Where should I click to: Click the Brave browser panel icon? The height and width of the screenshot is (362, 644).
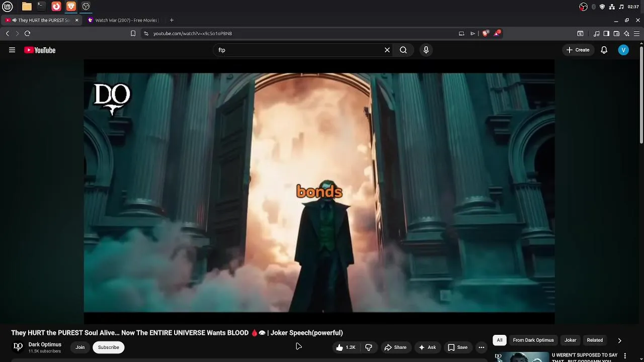point(71,7)
